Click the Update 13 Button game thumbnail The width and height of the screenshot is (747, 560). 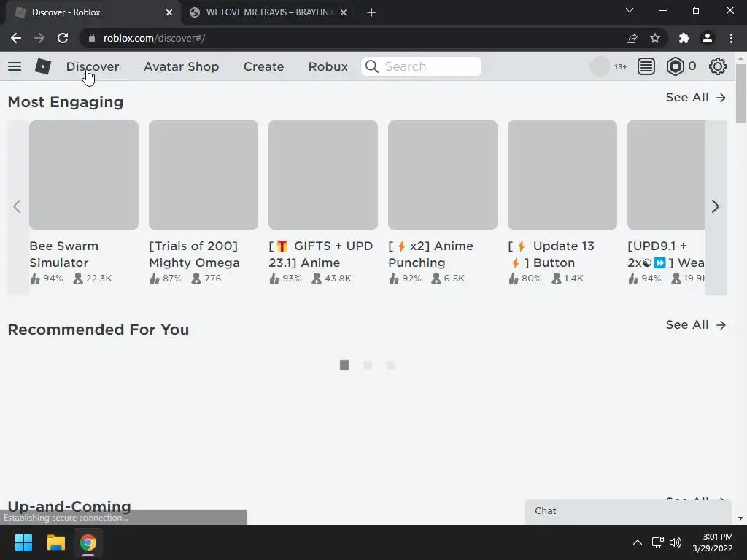tap(562, 175)
